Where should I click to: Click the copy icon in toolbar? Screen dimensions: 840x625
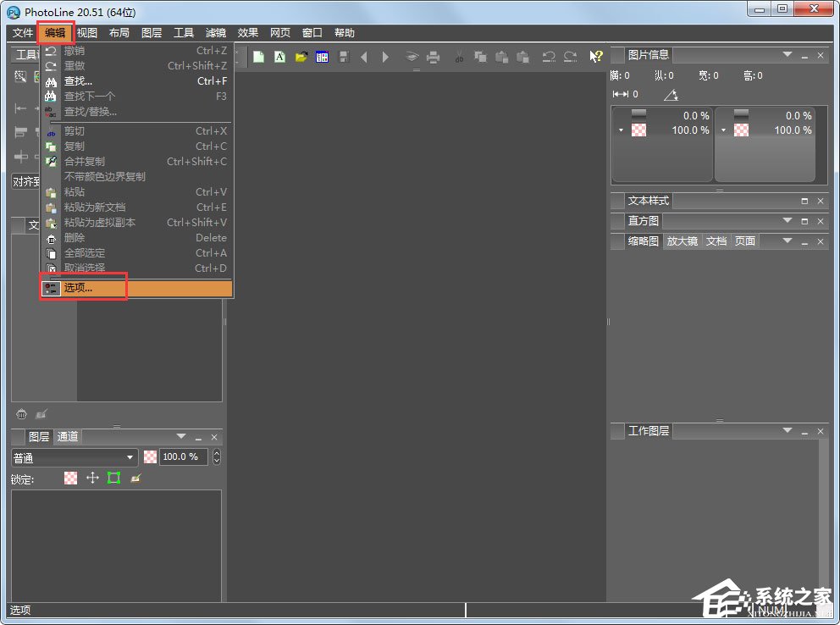pyautogui.click(x=480, y=57)
